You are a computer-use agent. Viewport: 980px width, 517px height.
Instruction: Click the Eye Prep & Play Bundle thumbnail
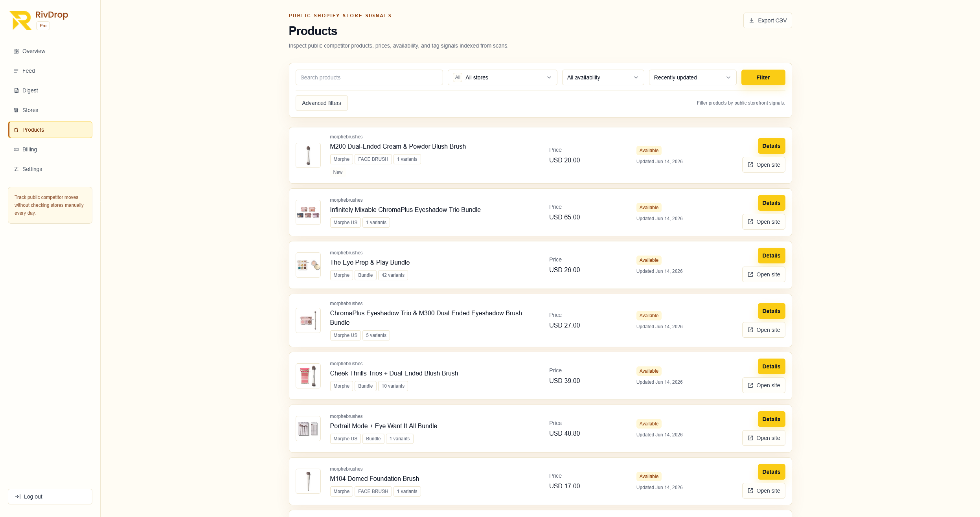click(308, 265)
